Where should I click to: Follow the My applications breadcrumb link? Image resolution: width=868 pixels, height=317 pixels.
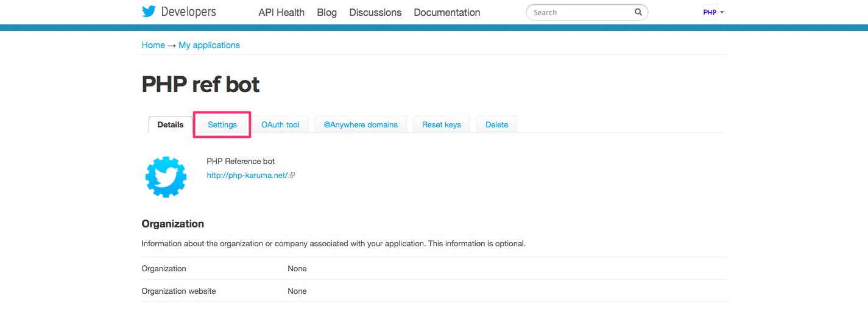209,45
